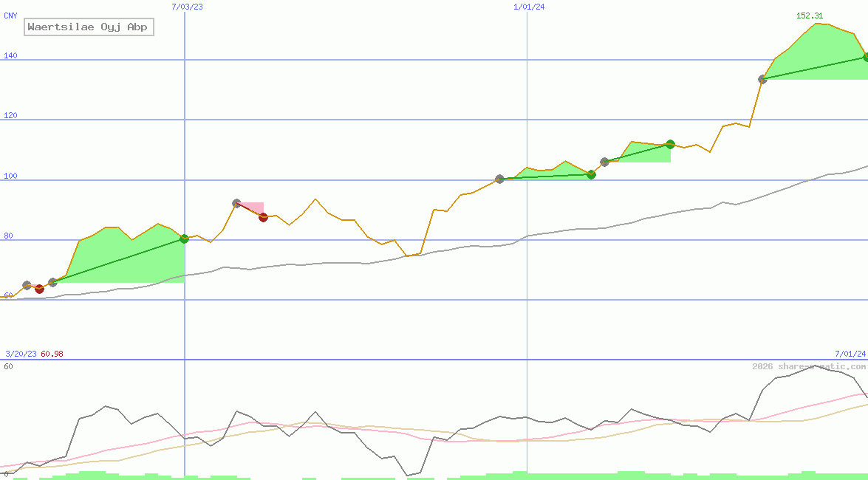Click the green marker at the chart's right edge
Screen dimensions: 868x480
click(865, 57)
